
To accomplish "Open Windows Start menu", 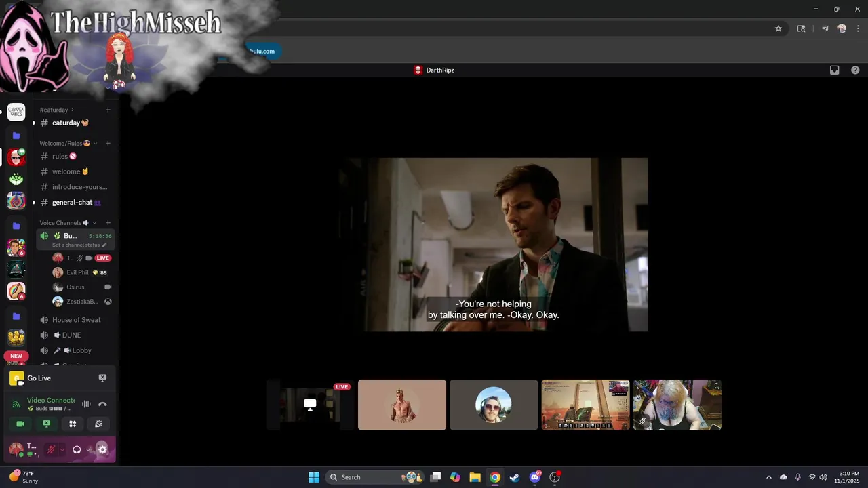I will 314,477.
